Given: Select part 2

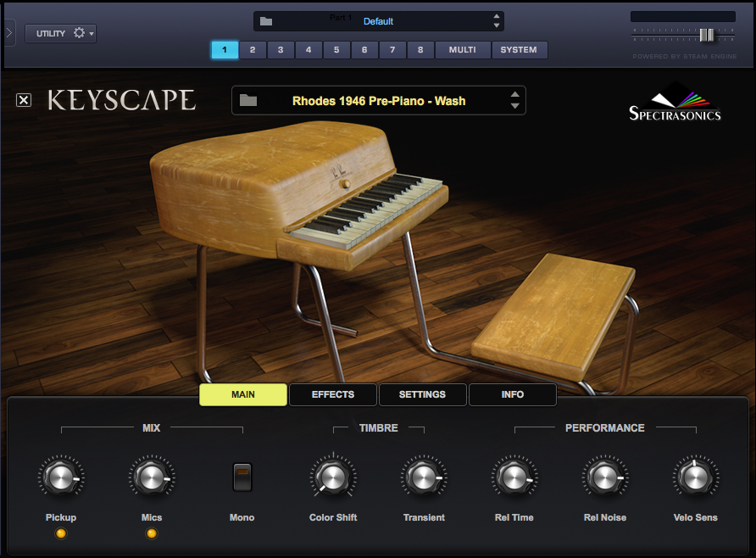Looking at the screenshot, I should [x=253, y=50].
